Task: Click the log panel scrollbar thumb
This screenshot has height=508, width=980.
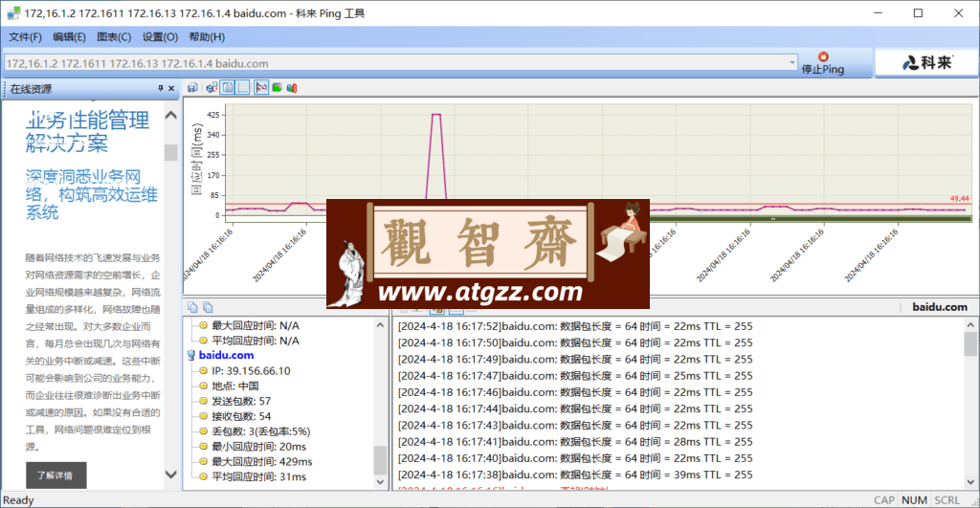Action: click(970, 343)
